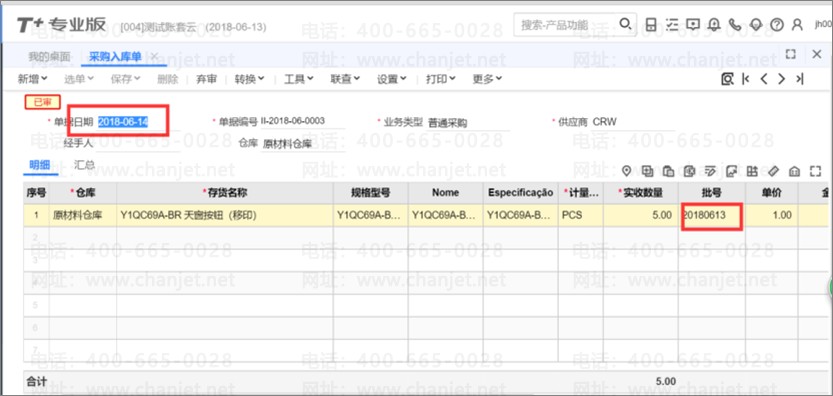This screenshot has width=833, height=396.
Task: Click the 单据编号 field II-2018-06-0003
Action: tap(303, 121)
